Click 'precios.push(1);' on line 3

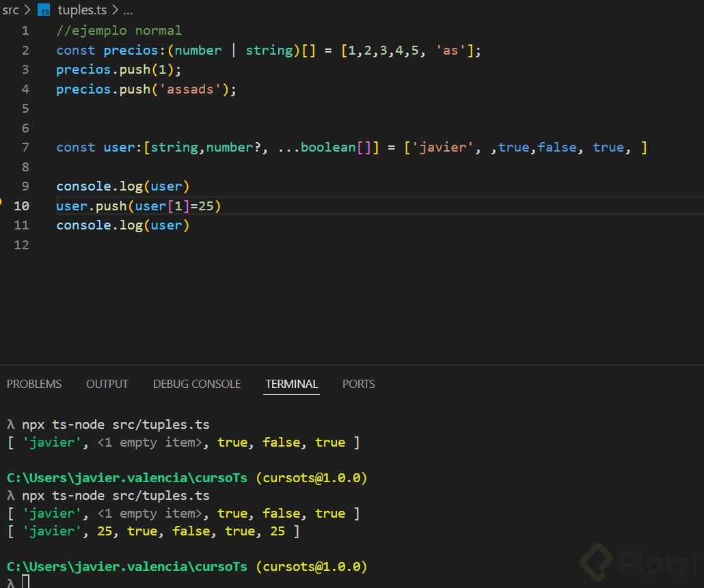(x=118, y=70)
